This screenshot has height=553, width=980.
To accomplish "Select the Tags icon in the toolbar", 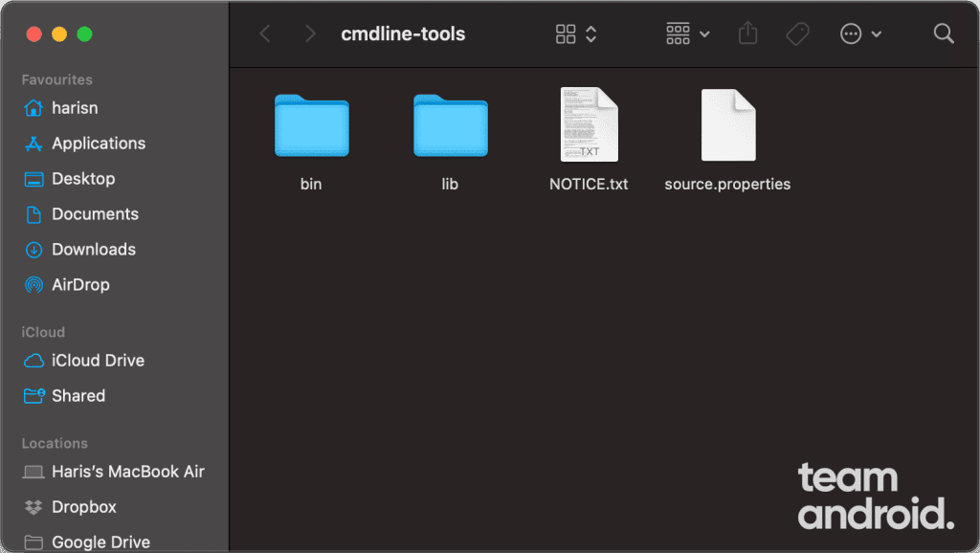I will pos(796,33).
